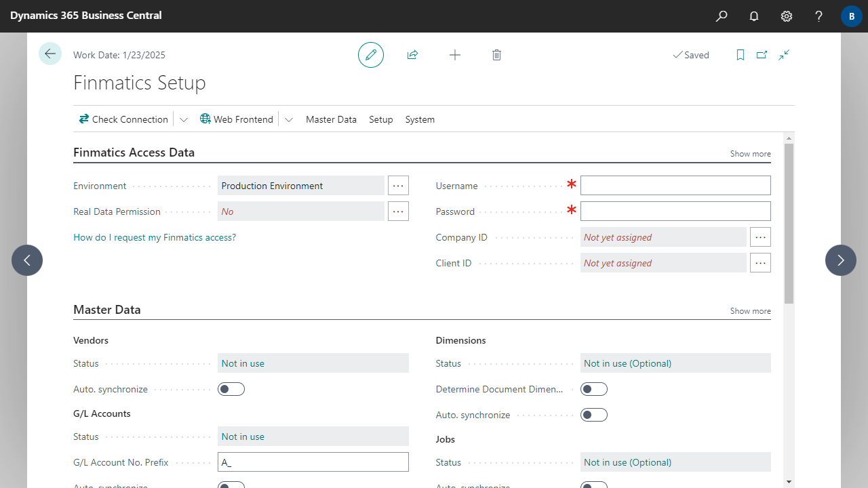The width and height of the screenshot is (868, 488).
Task: Show more fields in Finmatics Access Data
Action: click(750, 154)
